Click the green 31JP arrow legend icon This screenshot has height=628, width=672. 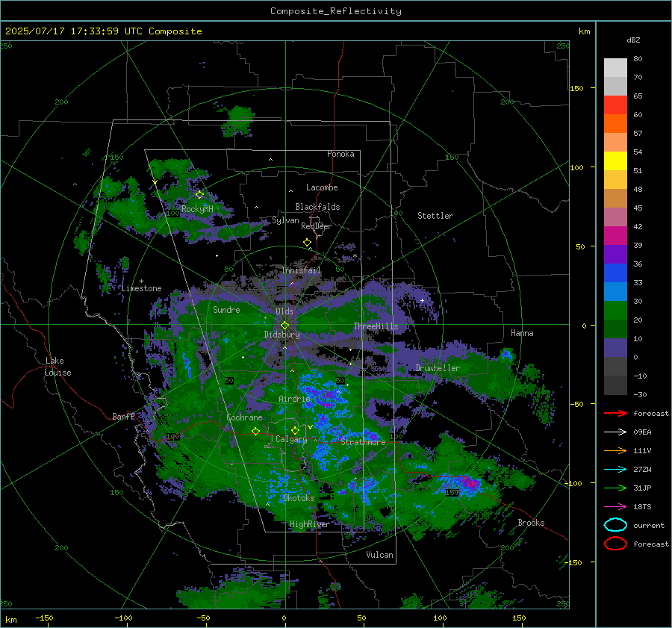click(615, 488)
